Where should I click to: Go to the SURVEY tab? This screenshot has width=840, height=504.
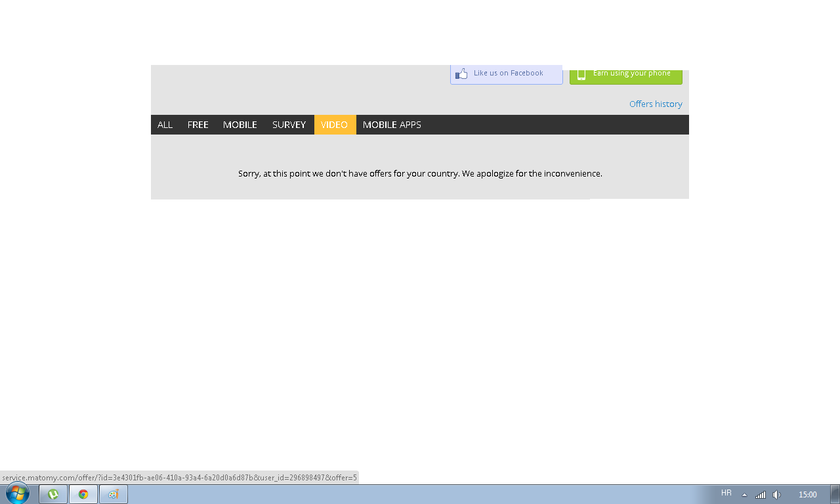coord(289,125)
